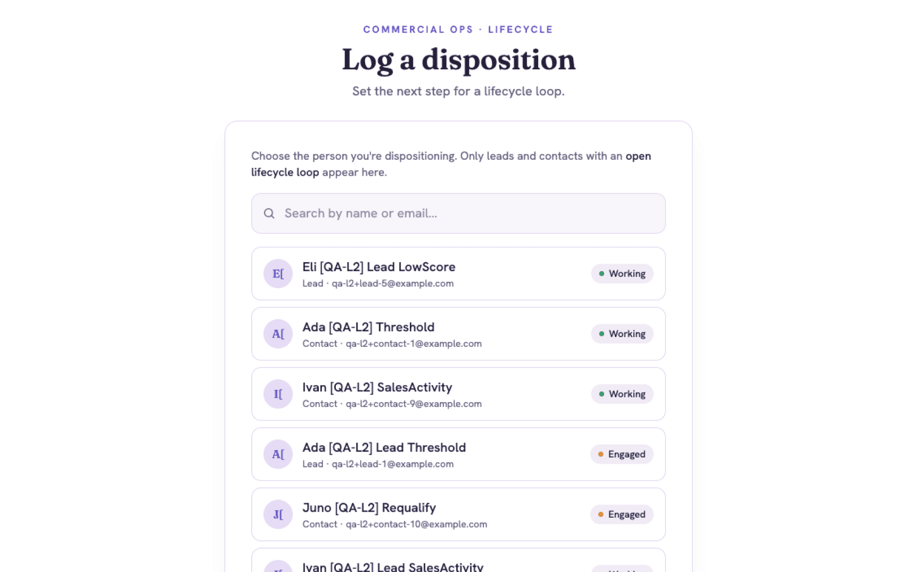Screen dimensions: 924x572
Task: Click the search magnifier icon
Action: pos(269,214)
